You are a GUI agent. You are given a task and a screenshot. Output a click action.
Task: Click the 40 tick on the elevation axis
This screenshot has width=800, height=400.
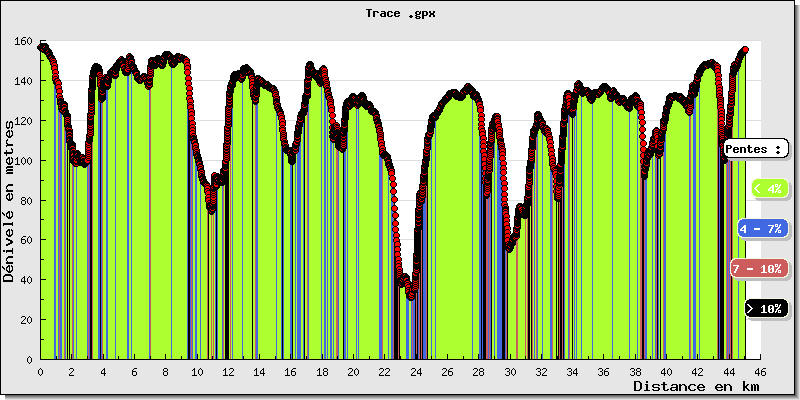coord(26,280)
